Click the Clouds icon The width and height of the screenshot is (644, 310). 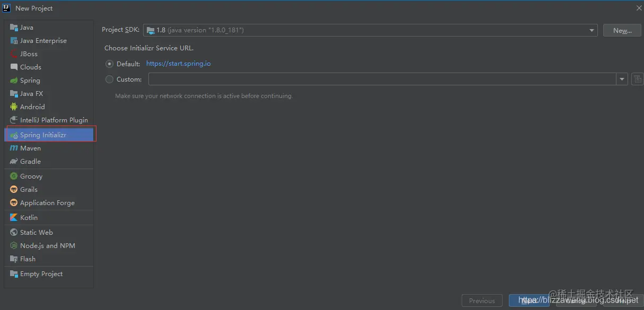14,67
